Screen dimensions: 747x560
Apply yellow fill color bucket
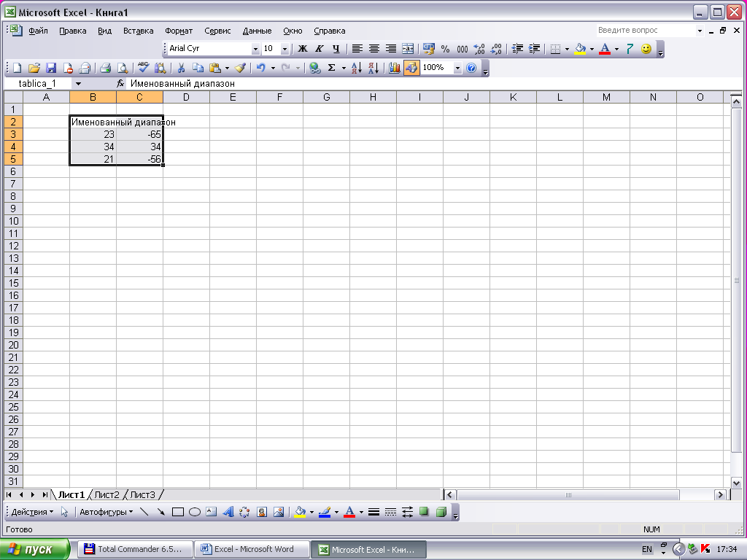coord(580,49)
